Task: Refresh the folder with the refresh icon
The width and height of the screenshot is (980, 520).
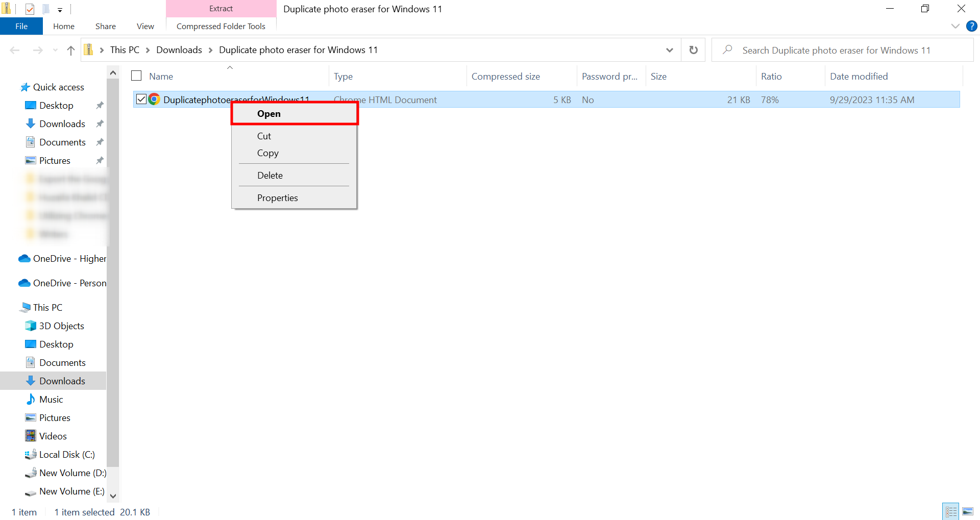Action: pos(693,49)
